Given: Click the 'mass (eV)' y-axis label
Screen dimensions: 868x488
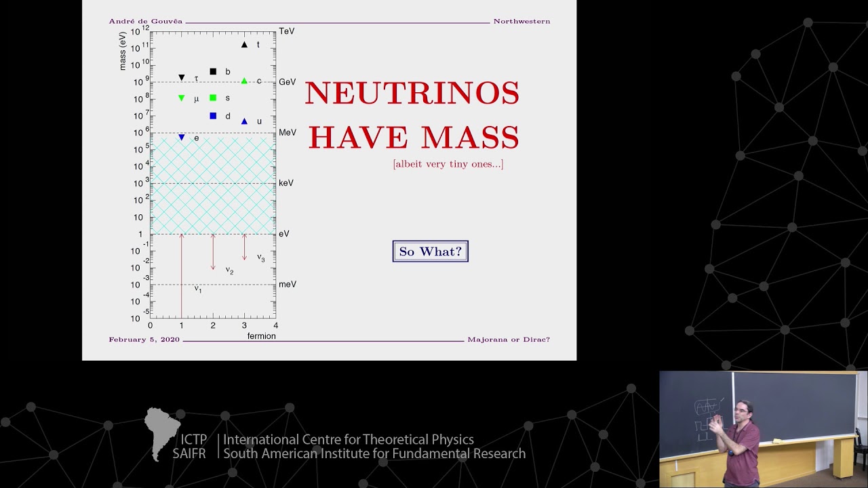Looking at the screenshot, I should tap(123, 51).
